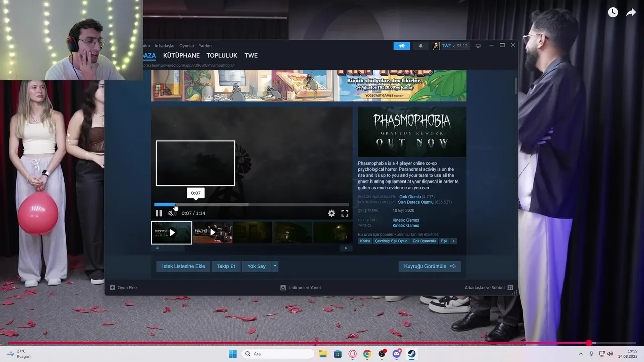The image size is (644, 362).
Task: Click Oyun Ekle in Steam footer
Action: coord(123,288)
